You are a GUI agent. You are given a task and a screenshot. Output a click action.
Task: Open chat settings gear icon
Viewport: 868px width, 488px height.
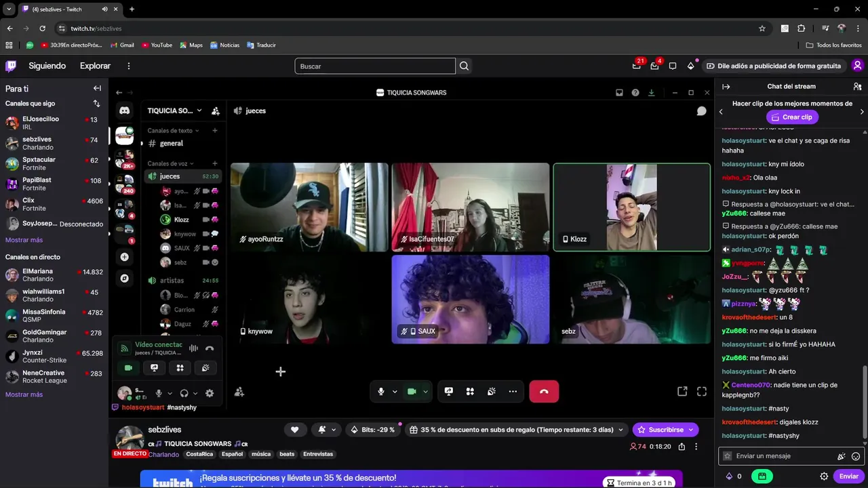click(x=824, y=476)
